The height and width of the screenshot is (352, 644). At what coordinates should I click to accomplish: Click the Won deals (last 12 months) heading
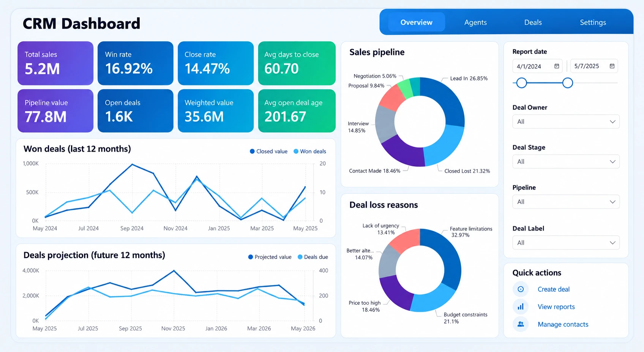point(77,149)
